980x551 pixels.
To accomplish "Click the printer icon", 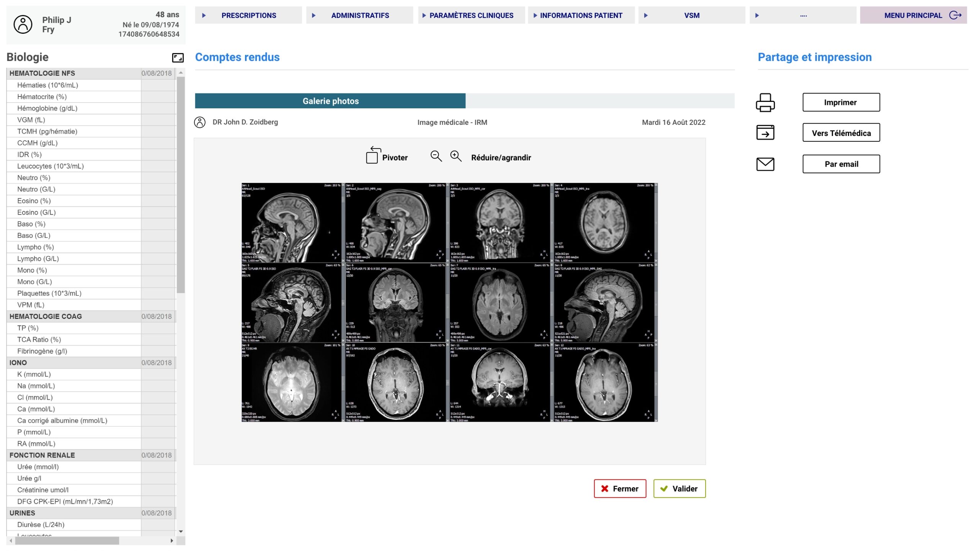I will point(765,103).
